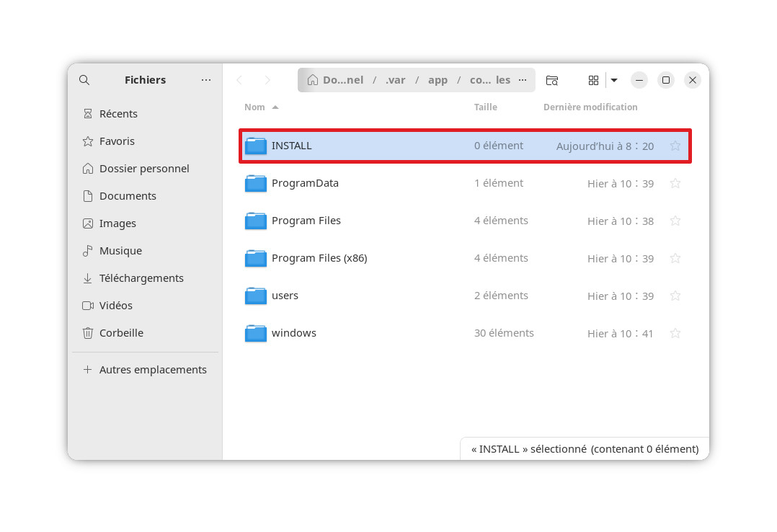Sort by Dernière modification column
The height and width of the screenshot is (532, 777).
pos(590,107)
